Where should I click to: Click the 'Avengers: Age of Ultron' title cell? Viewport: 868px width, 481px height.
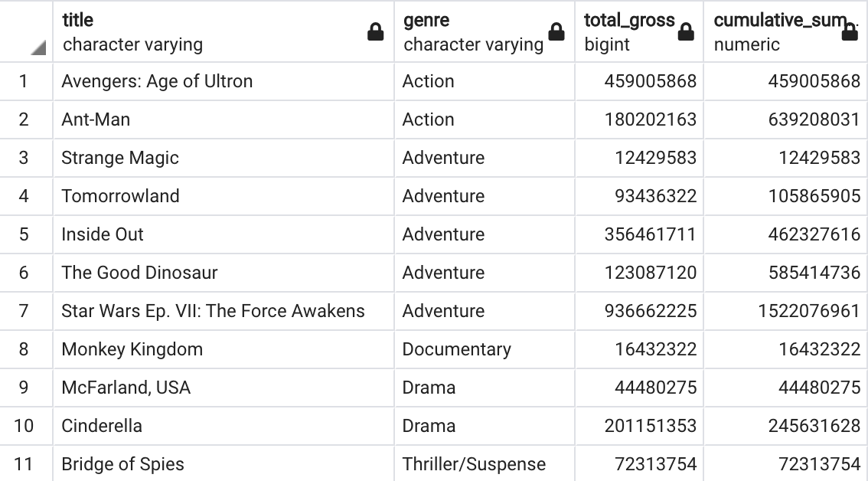[157, 81]
